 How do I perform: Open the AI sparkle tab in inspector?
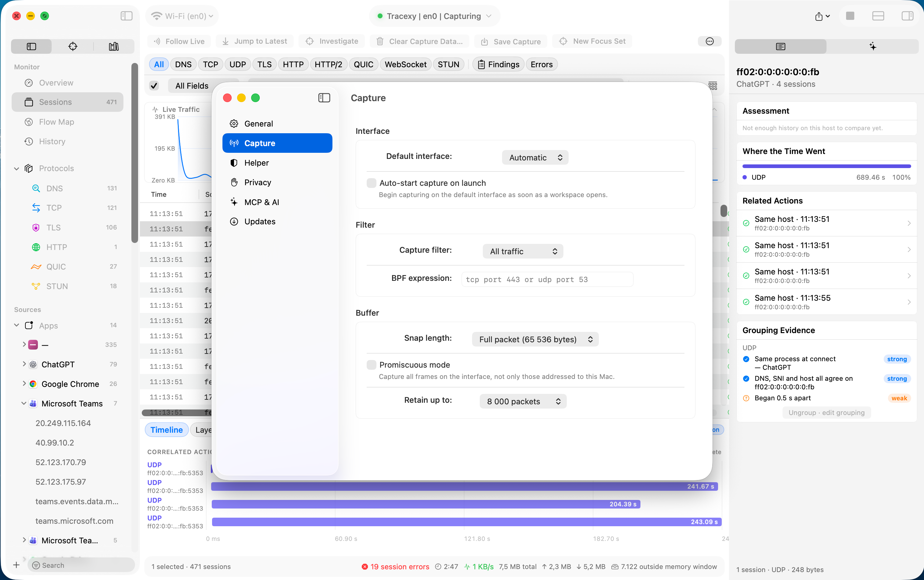[873, 46]
